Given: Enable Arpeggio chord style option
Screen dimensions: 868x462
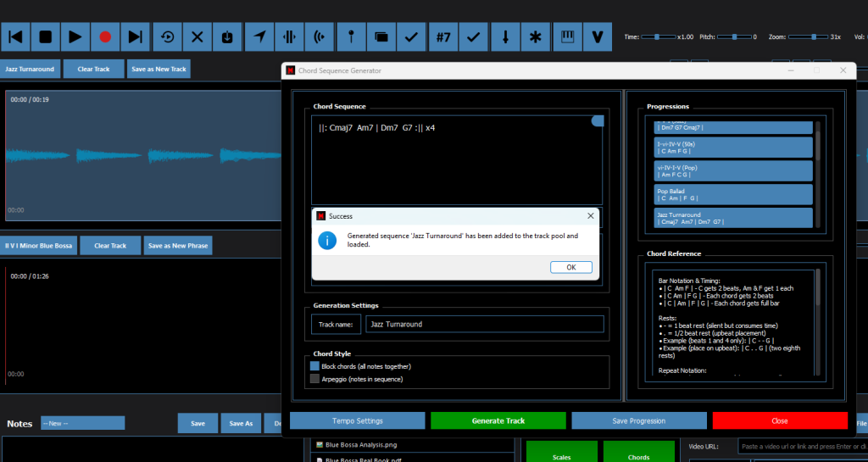Looking at the screenshot, I should [315, 379].
